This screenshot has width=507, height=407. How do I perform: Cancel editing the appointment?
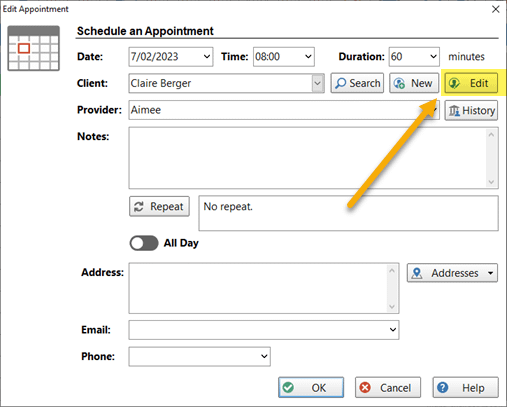(x=388, y=387)
